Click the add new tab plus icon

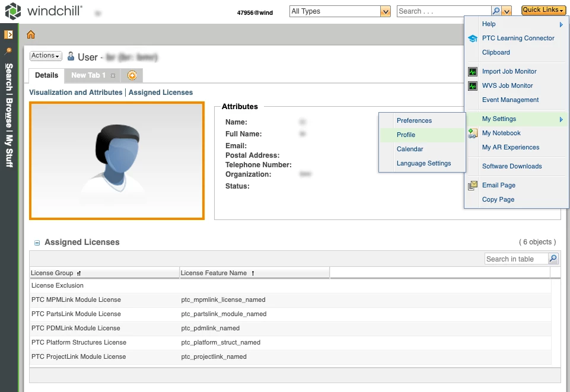click(x=132, y=75)
